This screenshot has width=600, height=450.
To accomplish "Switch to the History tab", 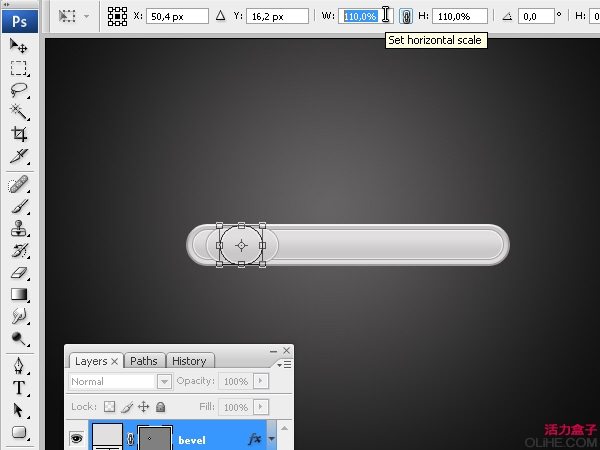I will 189,361.
